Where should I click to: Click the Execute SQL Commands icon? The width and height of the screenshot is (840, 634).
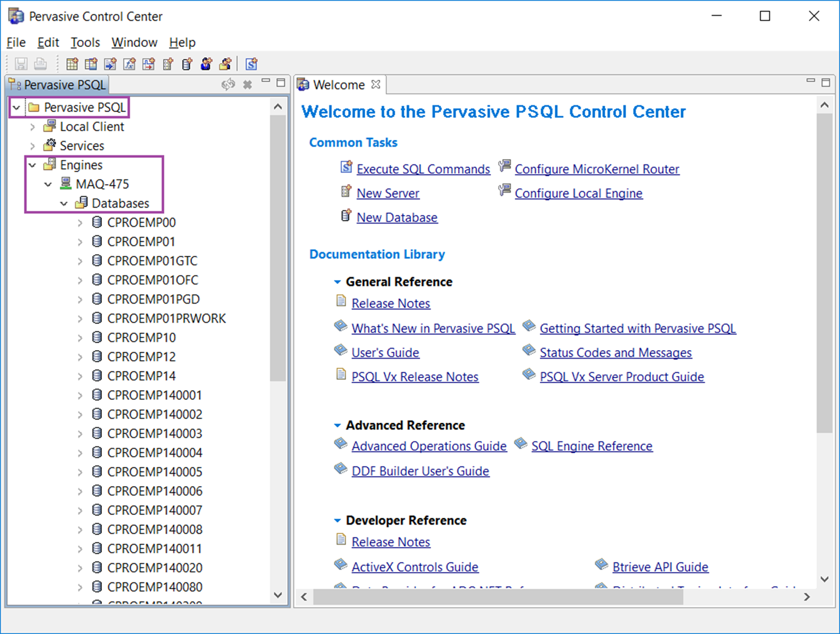click(347, 167)
